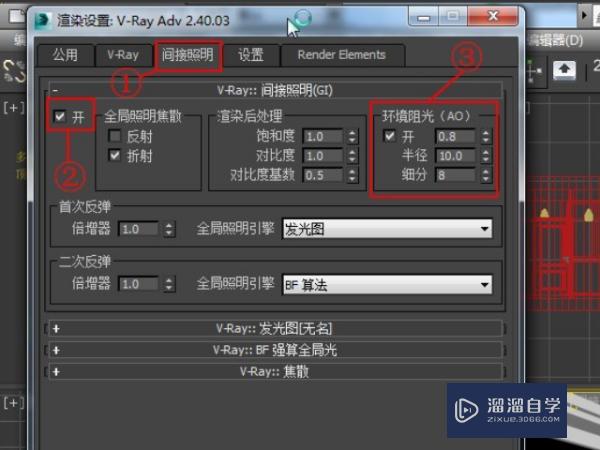
Task: Collapse the V-Ray 间接照明(GI) rollout
Action: click(x=276, y=91)
